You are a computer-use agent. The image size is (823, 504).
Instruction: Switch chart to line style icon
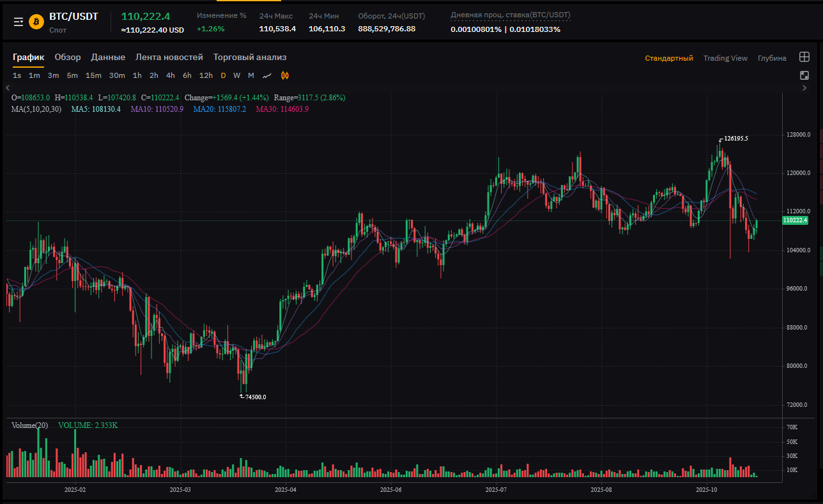(x=267, y=75)
